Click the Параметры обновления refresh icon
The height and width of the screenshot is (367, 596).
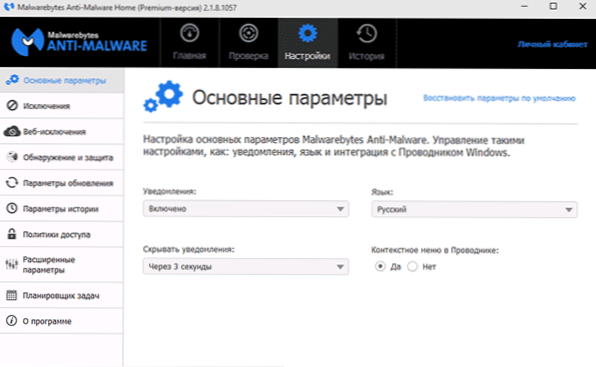[12, 183]
